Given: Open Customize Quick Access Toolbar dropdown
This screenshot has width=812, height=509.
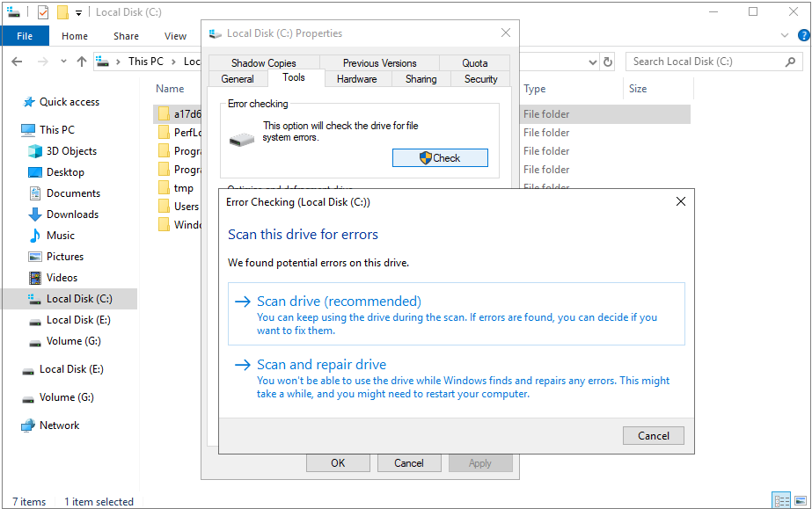Looking at the screenshot, I should [78, 13].
